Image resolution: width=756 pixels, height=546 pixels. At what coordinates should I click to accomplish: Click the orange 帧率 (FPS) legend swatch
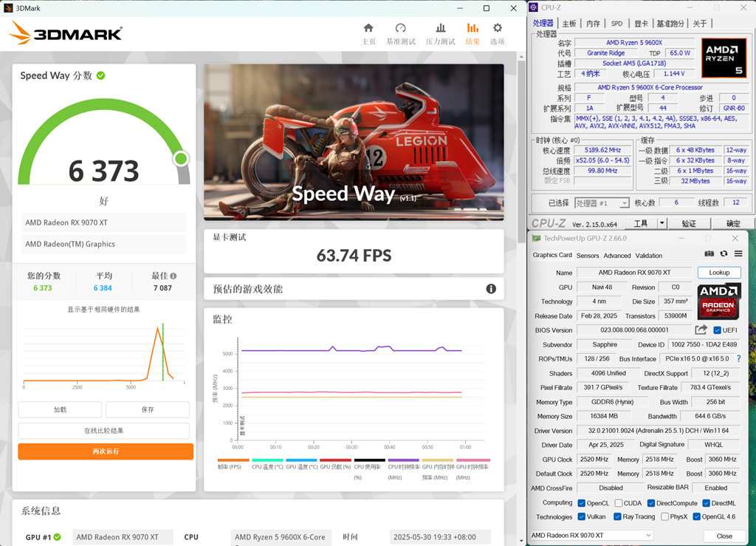[233, 460]
